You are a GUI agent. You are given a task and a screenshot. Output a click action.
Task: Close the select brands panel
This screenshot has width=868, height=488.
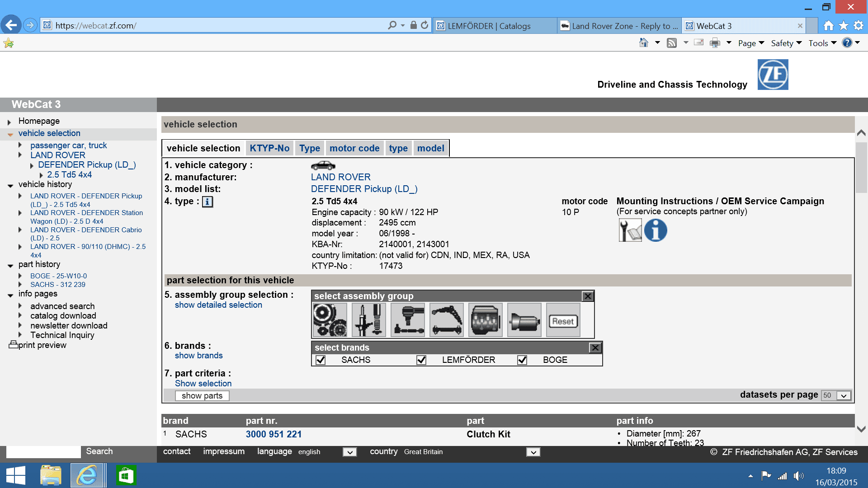pos(595,347)
